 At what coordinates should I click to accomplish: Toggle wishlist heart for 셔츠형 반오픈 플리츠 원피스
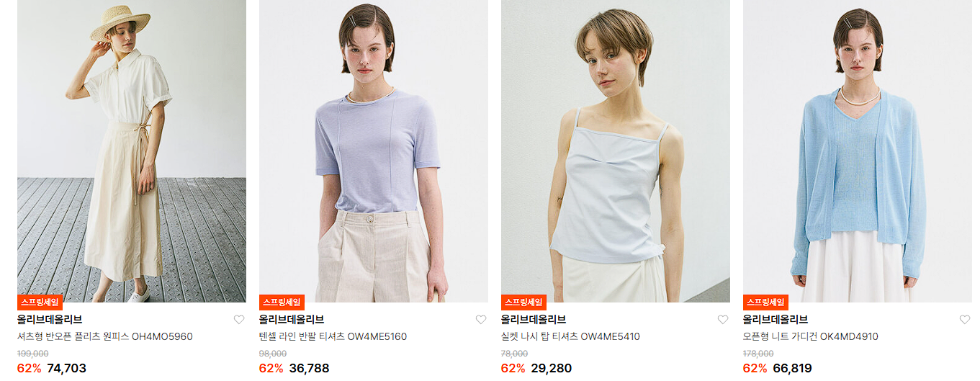239,320
